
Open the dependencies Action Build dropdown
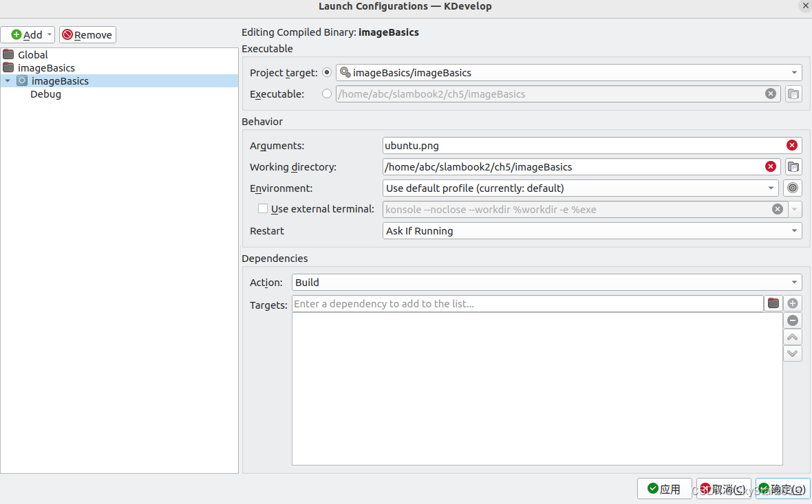click(x=547, y=283)
